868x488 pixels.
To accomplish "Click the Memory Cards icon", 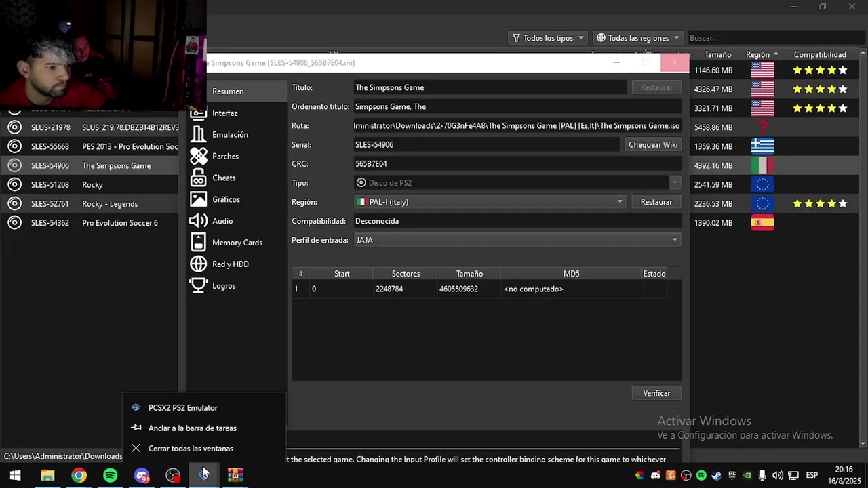I will 199,243.
